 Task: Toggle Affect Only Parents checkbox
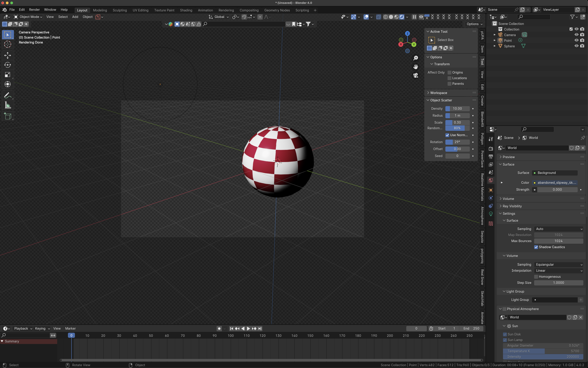tap(449, 84)
